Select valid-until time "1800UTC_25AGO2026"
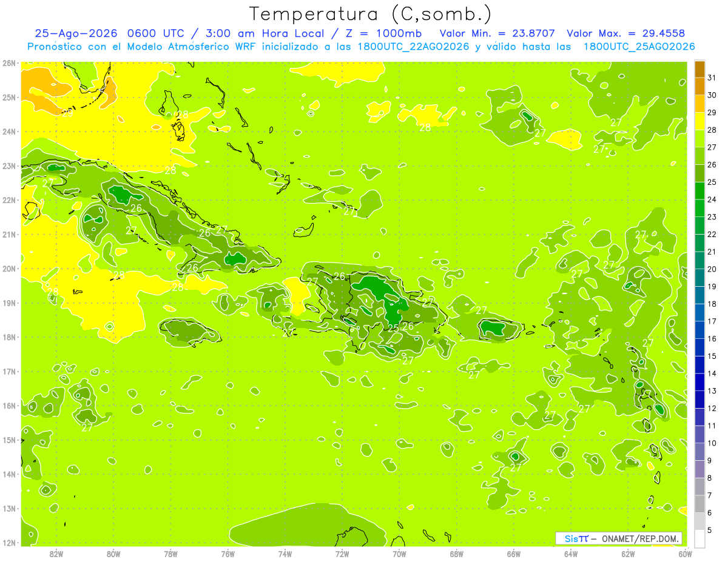Viewport: 728px width, 562px height. (639, 47)
